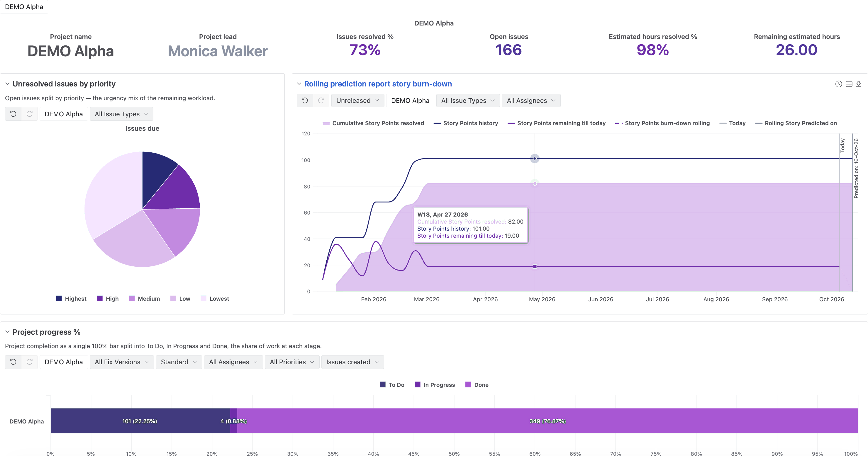Screen dimensions: 868x456
Task: Click redo in Unresolved issues by priority panel
Action: pos(30,114)
